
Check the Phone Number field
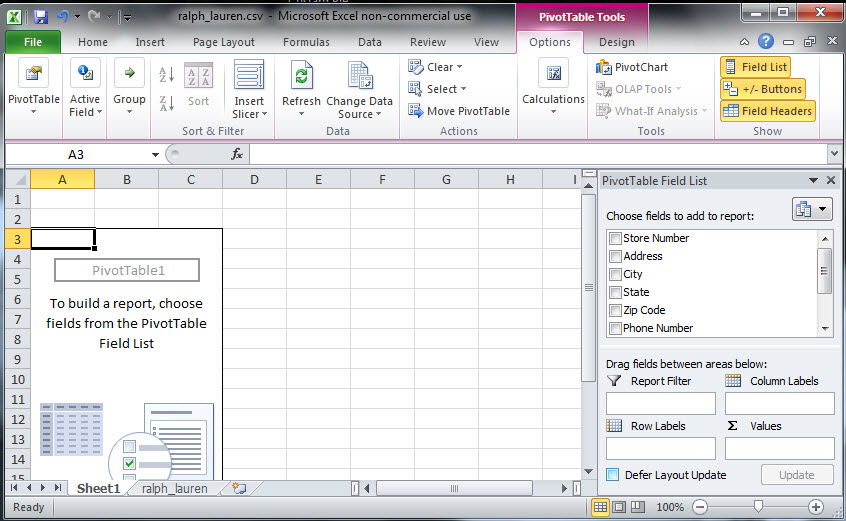(615, 328)
